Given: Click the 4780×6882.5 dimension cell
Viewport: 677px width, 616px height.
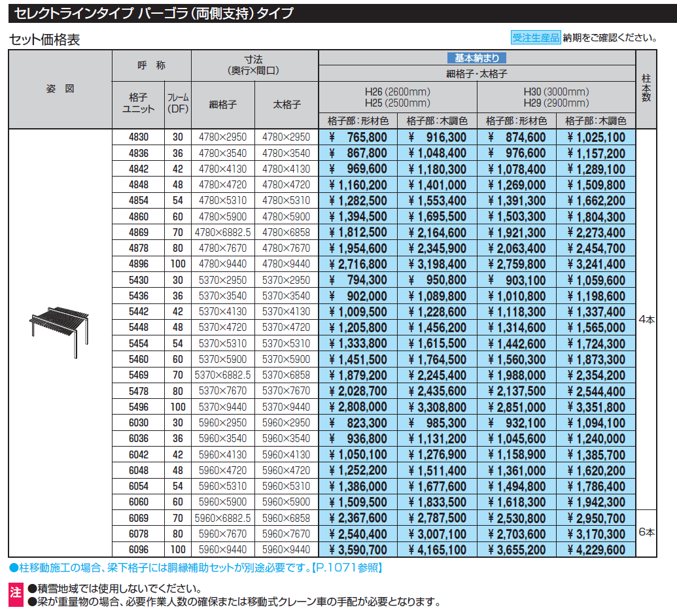Looking at the screenshot, I should tap(222, 232).
